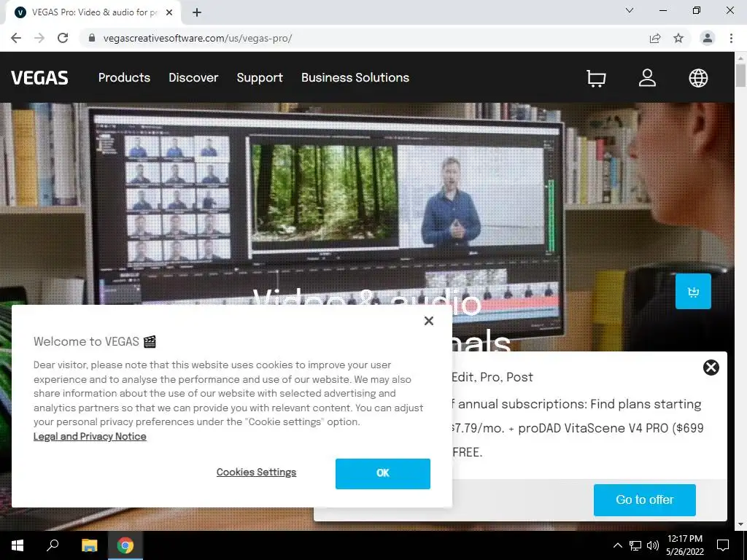The width and height of the screenshot is (747, 560).
Task: Open network status tray icon
Action: pos(635,545)
